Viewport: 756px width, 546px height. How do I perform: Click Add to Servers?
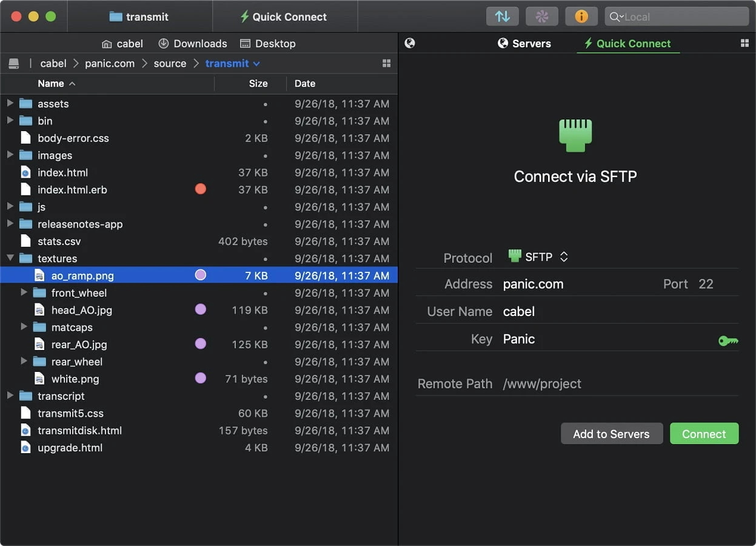point(611,433)
